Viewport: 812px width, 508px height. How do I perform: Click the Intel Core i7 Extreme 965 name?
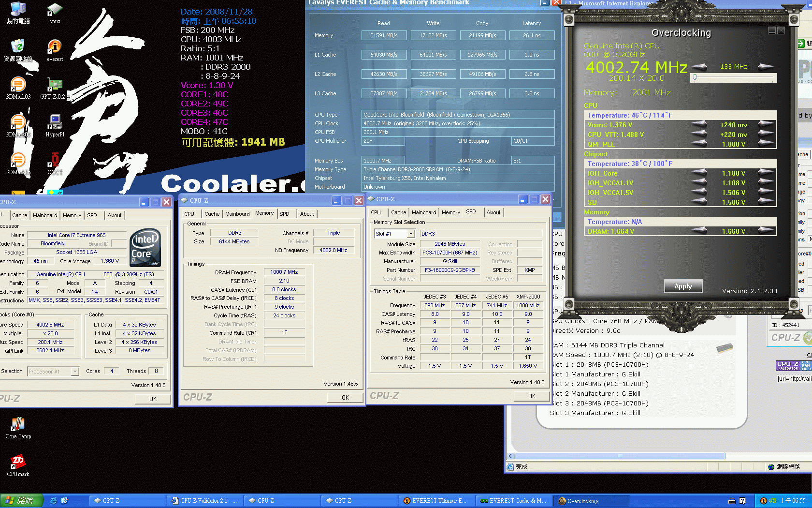(76, 235)
